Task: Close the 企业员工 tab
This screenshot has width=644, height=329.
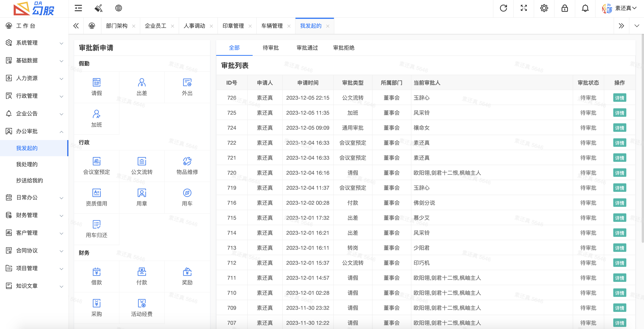Action: pos(173,26)
